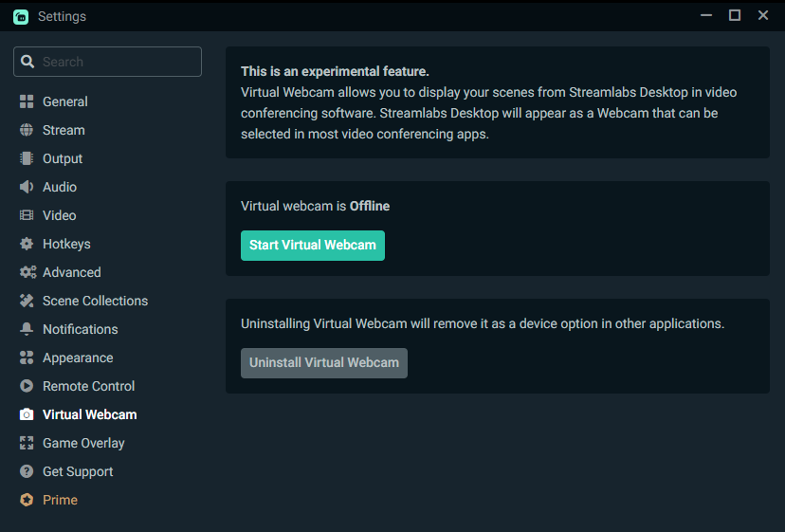
Task: Click the Video film icon
Action: click(x=27, y=215)
